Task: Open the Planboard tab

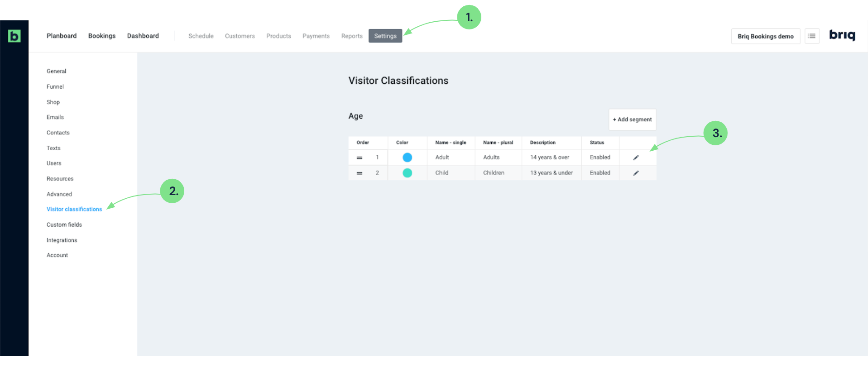Action: pos(62,36)
